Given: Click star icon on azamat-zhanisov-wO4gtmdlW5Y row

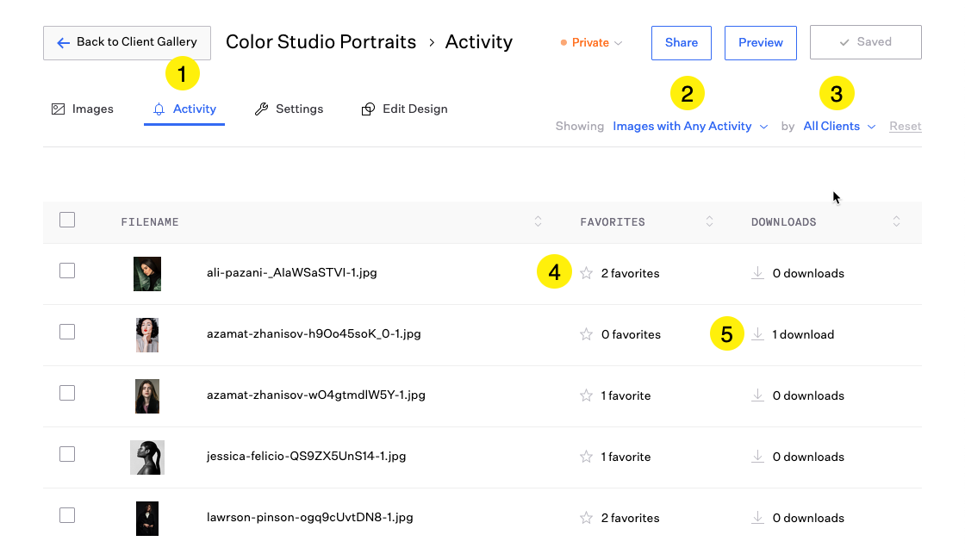Looking at the screenshot, I should click(586, 395).
